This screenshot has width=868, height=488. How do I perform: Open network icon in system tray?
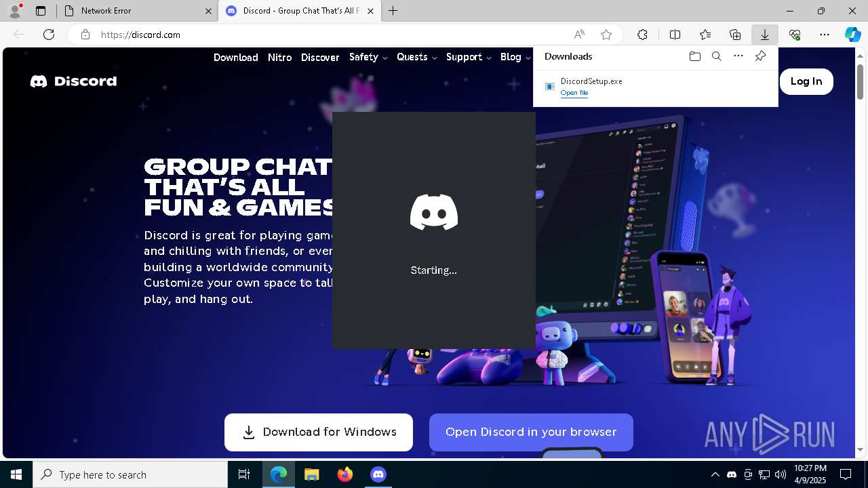click(x=764, y=474)
